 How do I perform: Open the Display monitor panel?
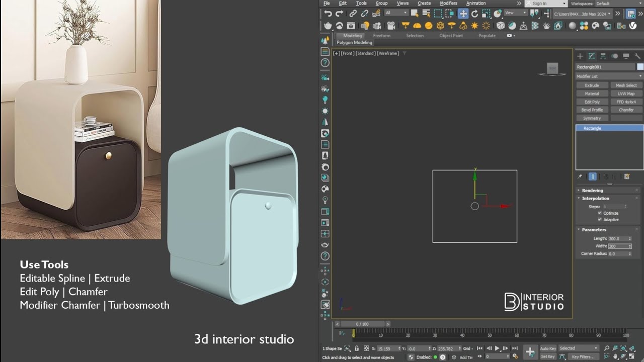(x=626, y=56)
